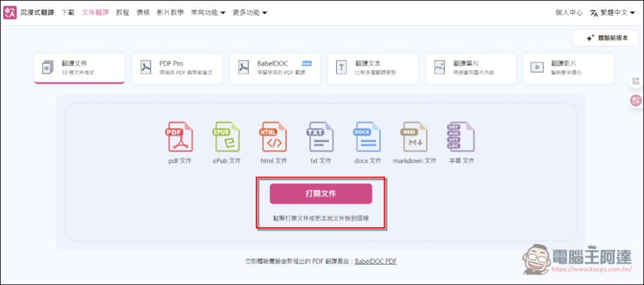Click the 沉浸式翻譯 brand name text
644x285 pixels.
37,13
